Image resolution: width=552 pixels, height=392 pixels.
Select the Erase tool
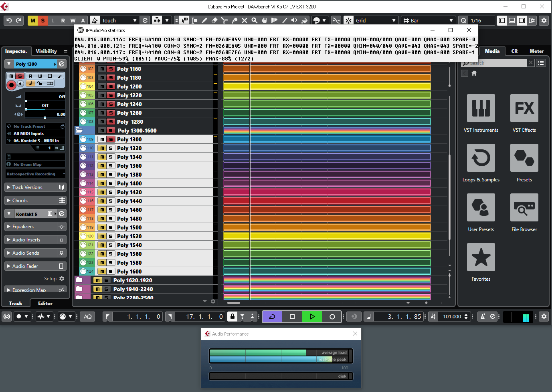coord(214,20)
